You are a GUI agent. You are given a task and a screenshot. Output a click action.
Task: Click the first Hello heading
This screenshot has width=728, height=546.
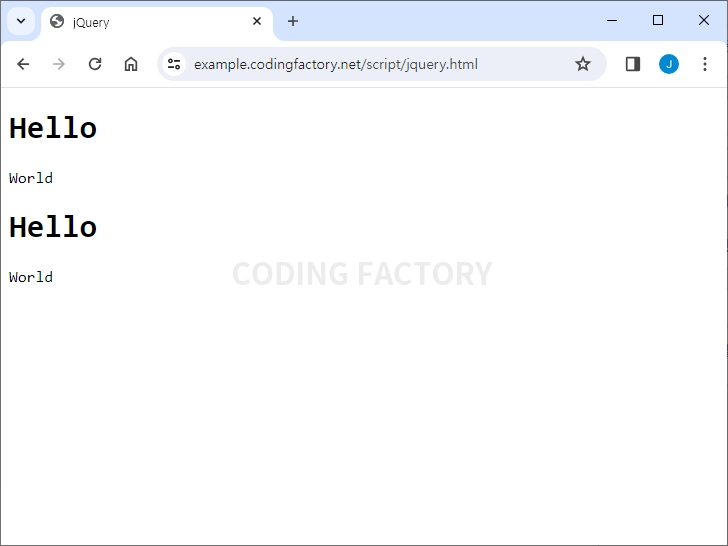tap(53, 128)
